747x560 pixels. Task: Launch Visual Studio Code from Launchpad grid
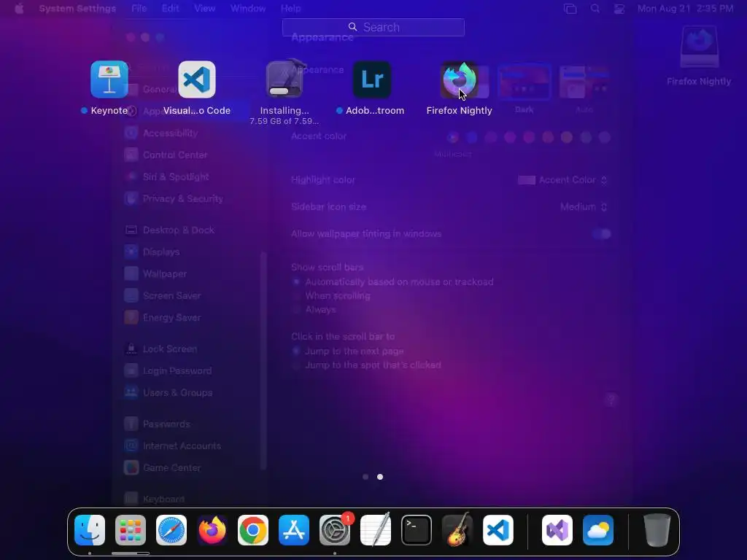pos(197,79)
